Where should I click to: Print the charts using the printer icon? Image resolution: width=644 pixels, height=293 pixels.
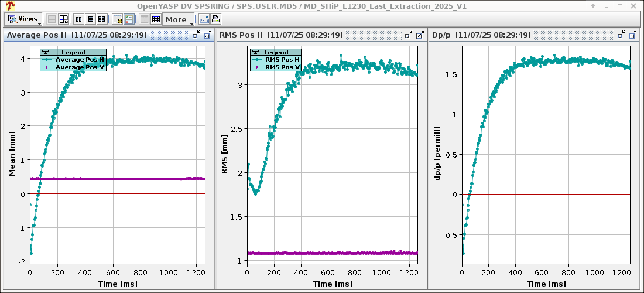pos(215,19)
